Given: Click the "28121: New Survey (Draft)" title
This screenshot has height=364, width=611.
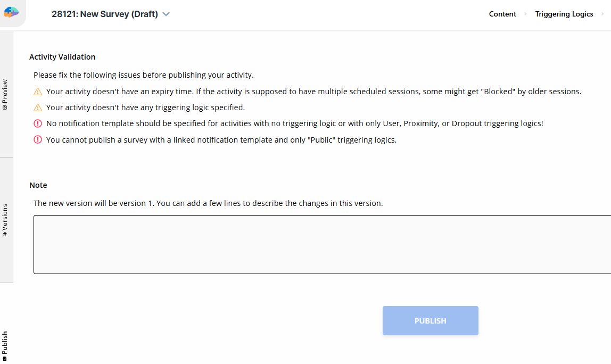Looking at the screenshot, I should [105, 14].
